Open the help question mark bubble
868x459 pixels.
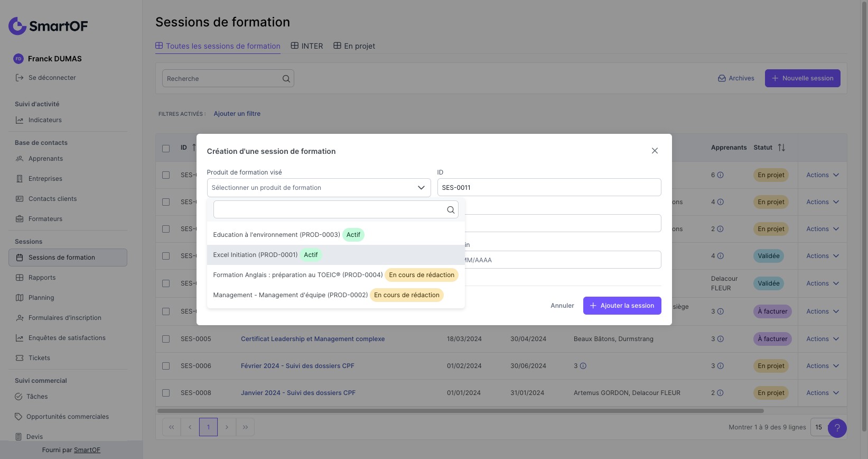click(x=837, y=428)
